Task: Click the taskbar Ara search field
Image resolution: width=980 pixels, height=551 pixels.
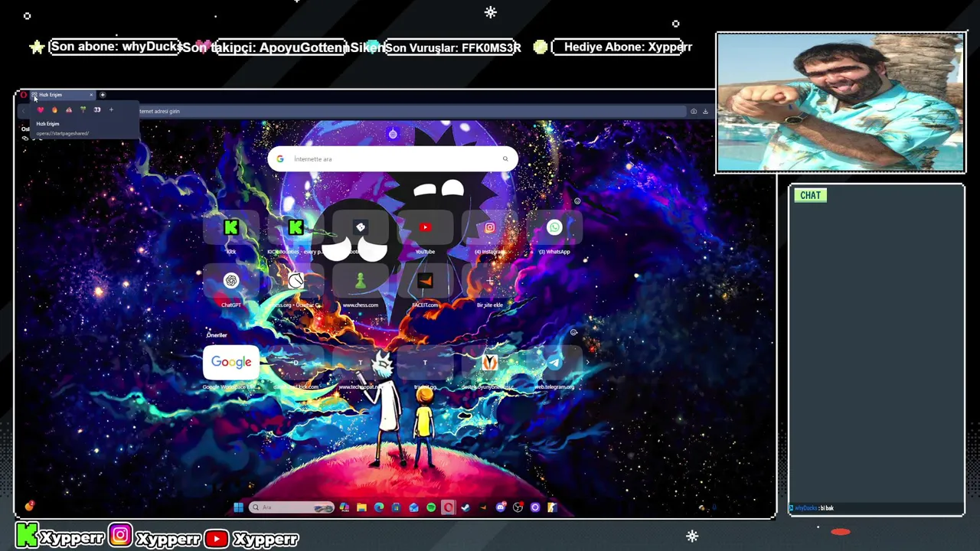Action: 292,507
